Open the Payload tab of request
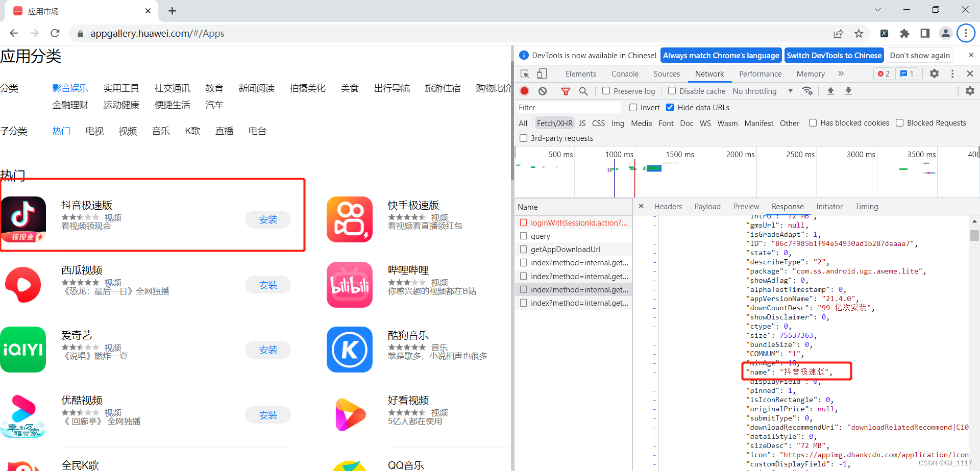This screenshot has height=471, width=980. tap(707, 207)
